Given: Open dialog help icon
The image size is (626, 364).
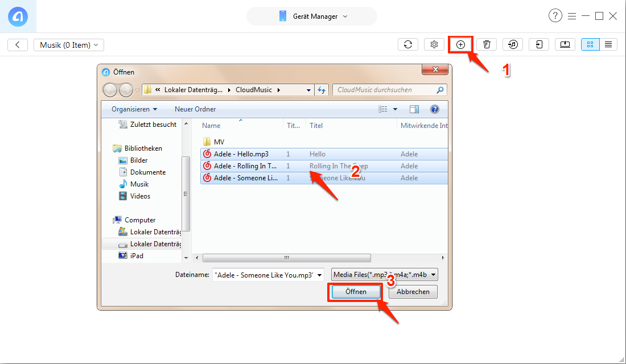Looking at the screenshot, I should 435,109.
